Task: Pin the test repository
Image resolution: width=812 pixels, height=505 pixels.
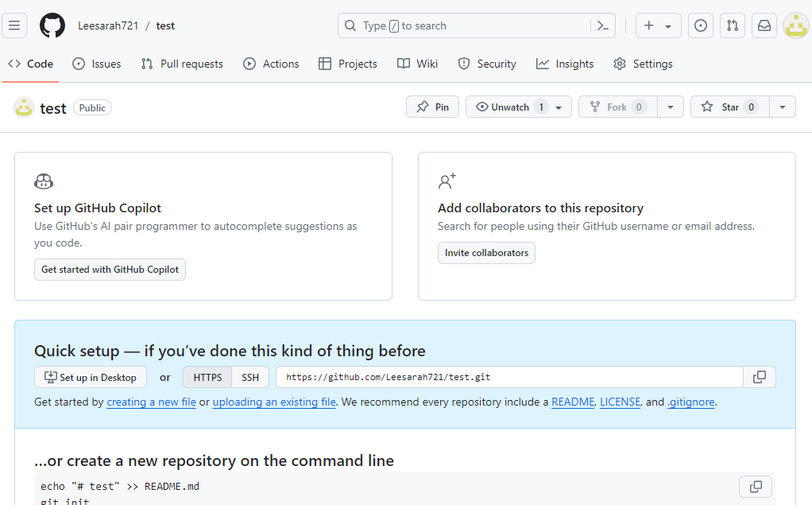Action: tap(432, 107)
